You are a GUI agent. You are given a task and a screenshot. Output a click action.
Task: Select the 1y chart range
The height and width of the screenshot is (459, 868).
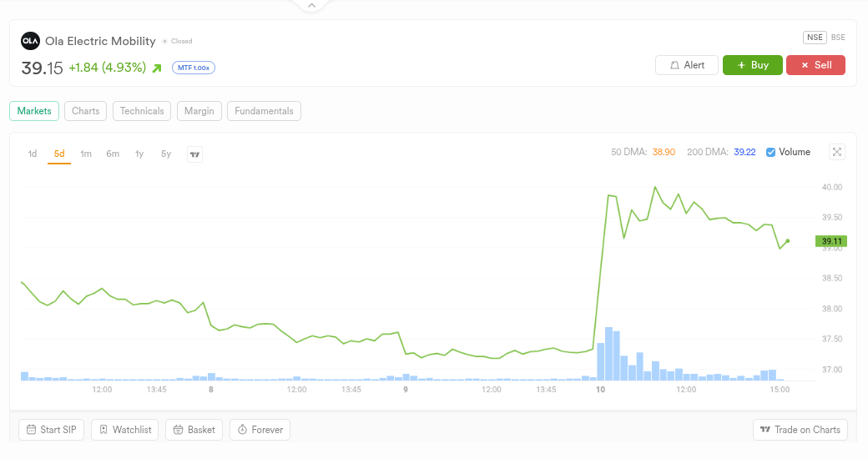(139, 154)
